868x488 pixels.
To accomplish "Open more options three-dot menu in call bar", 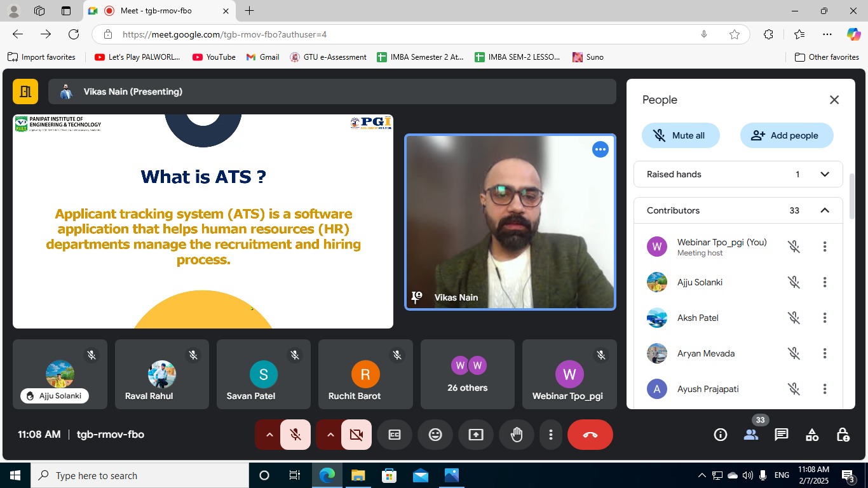I will [550, 435].
